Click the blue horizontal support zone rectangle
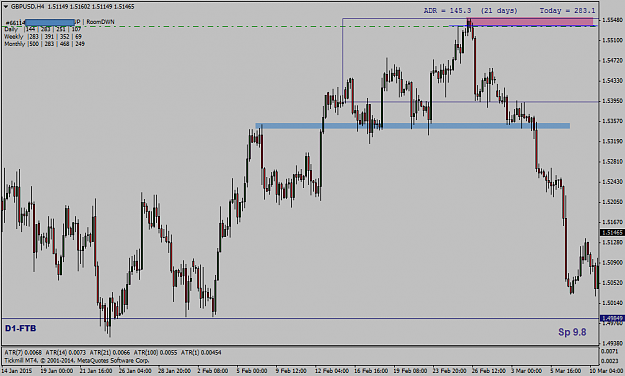 click(x=413, y=126)
